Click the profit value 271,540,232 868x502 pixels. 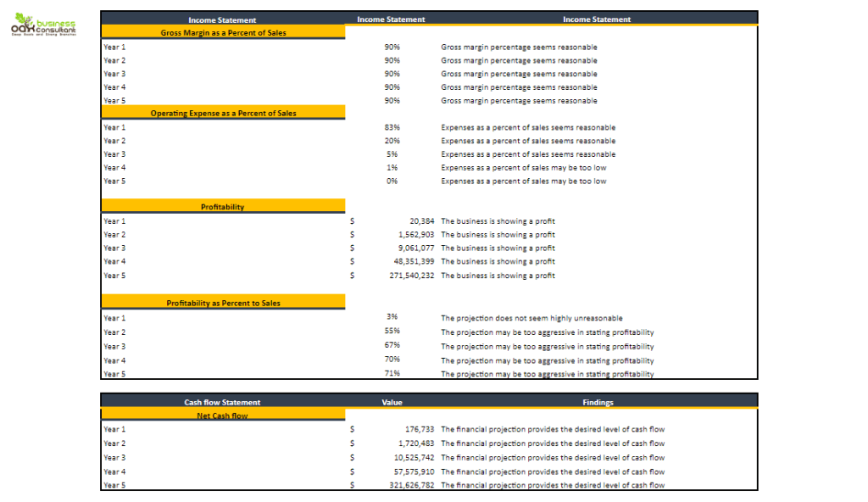coord(412,276)
